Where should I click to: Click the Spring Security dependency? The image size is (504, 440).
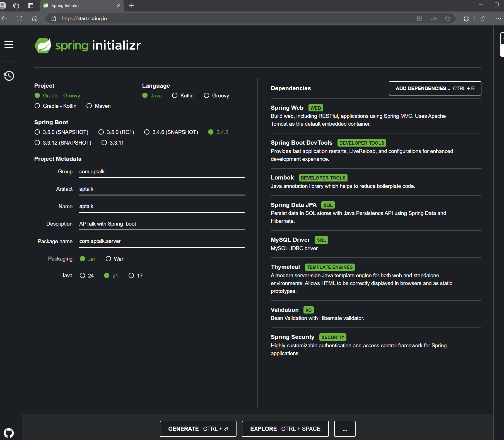(376, 345)
